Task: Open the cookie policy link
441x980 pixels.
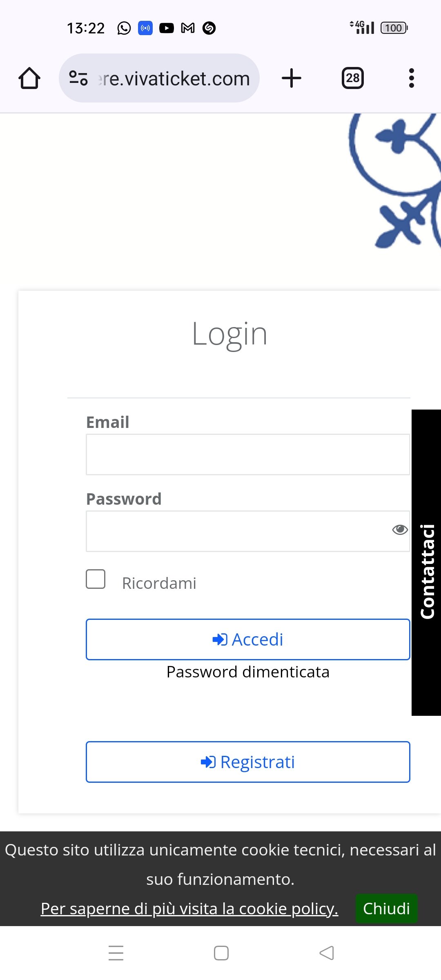Action: pyautogui.click(x=189, y=909)
